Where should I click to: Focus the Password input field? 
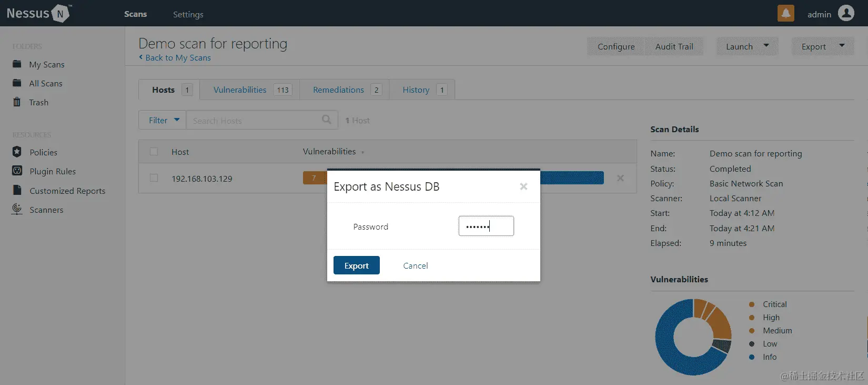click(x=486, y=226)
